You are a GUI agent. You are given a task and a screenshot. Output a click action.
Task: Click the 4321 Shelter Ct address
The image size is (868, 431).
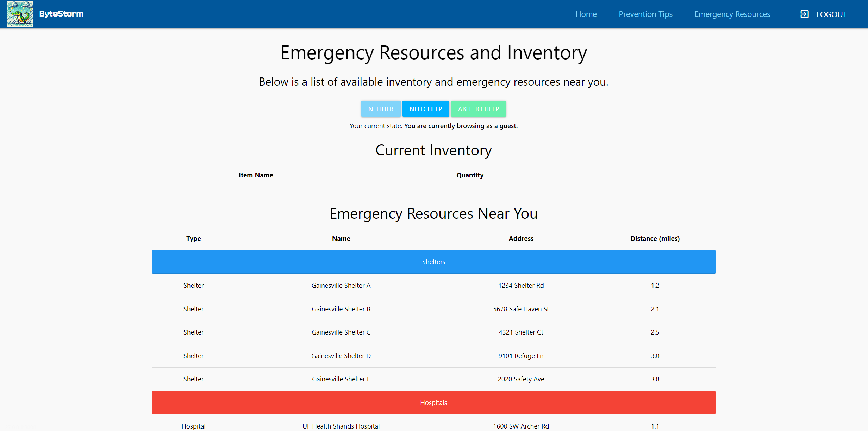521,332
